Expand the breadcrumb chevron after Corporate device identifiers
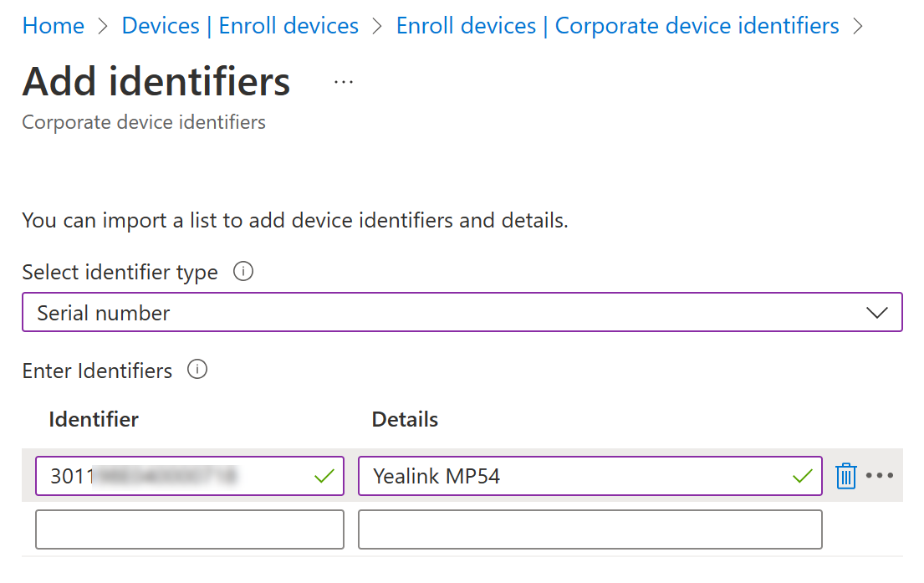The height and width of the screenshot is (583, 924). tap(858, 26)
